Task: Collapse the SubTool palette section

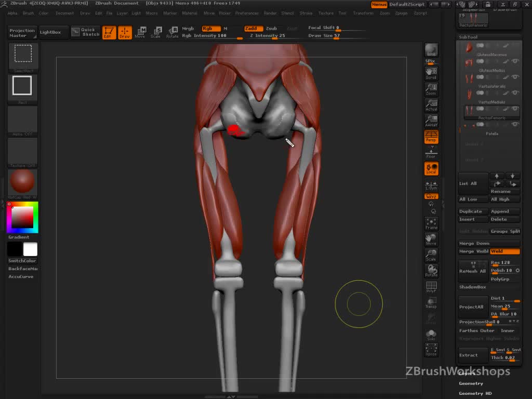Action: [x=468, y=37]
